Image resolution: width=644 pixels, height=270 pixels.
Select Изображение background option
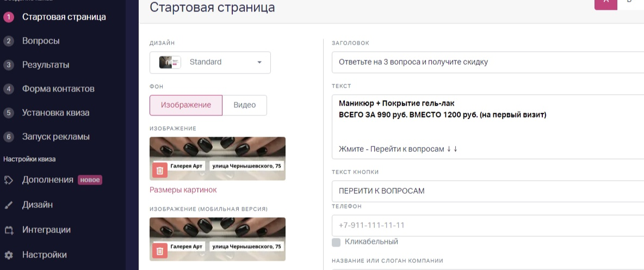click(186, 105)
